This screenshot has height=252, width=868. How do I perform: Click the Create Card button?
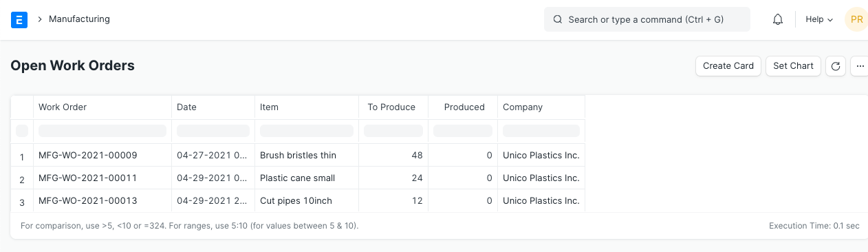(728, 66)
